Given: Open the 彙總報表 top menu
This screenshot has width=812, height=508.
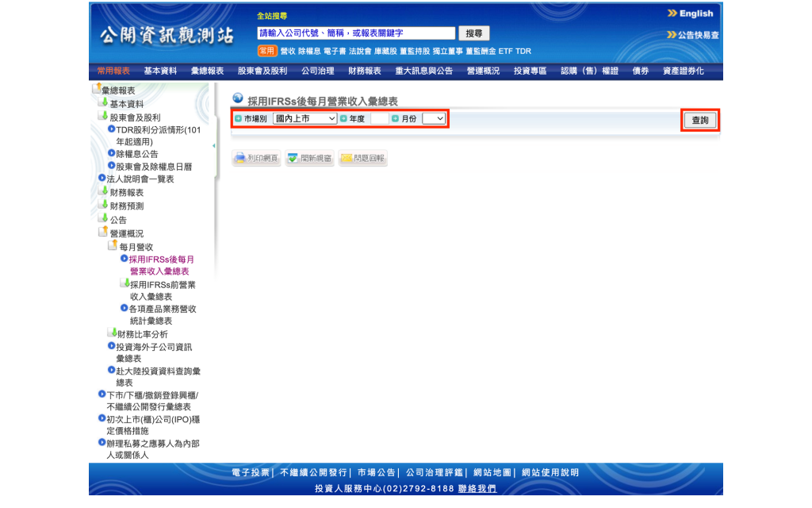Looking at the screenshot, I should pos(207,71).
